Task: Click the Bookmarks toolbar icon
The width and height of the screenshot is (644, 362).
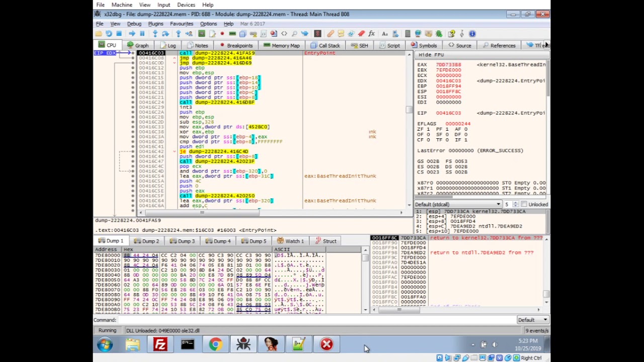Action: (x=361, y=34)
